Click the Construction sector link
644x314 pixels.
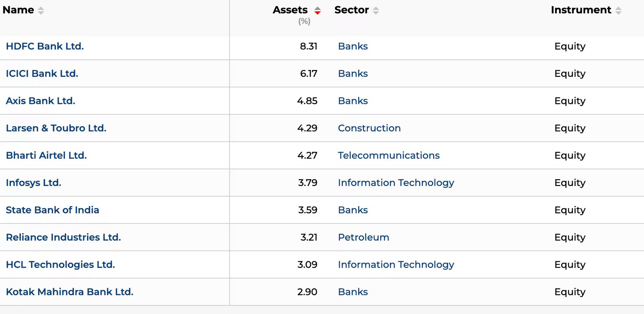coord(369,128)
